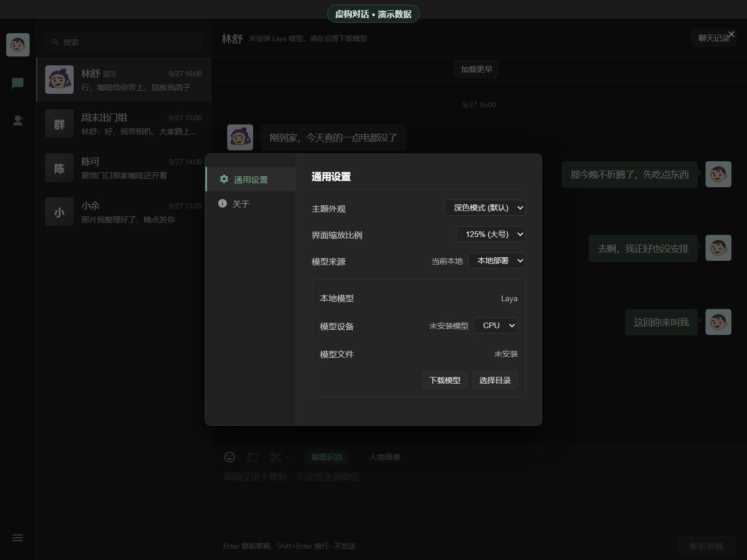Viewport: 747px width, 560px height.
Task: Click the 陈 avatar in chat list
Action: click(59, 168)
